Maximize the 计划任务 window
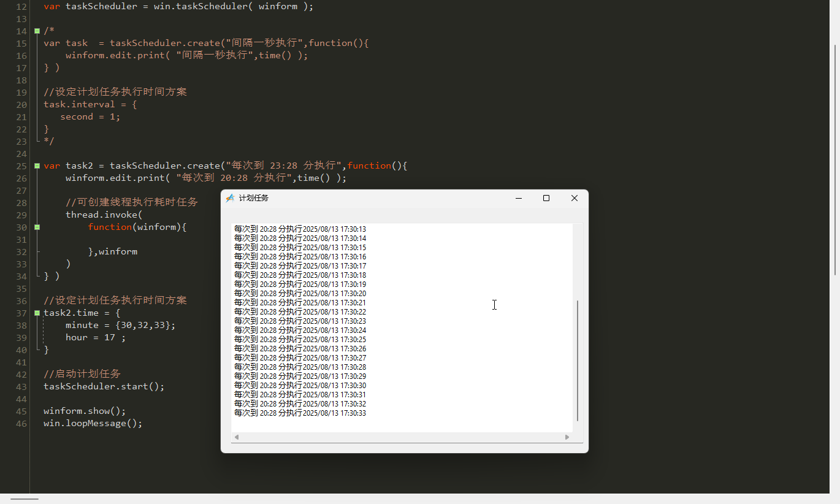The width and height of the screenshot is (840, 504). tap(546, 198)
